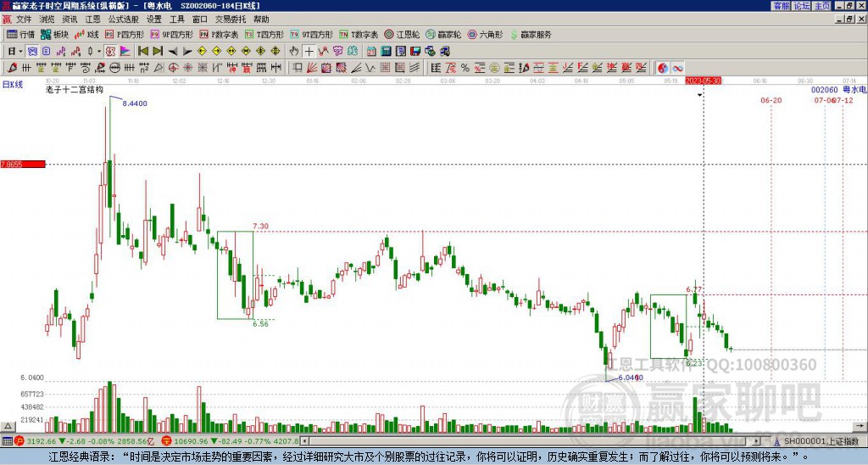Open the T四方形 tool

[x=264, y=34]
